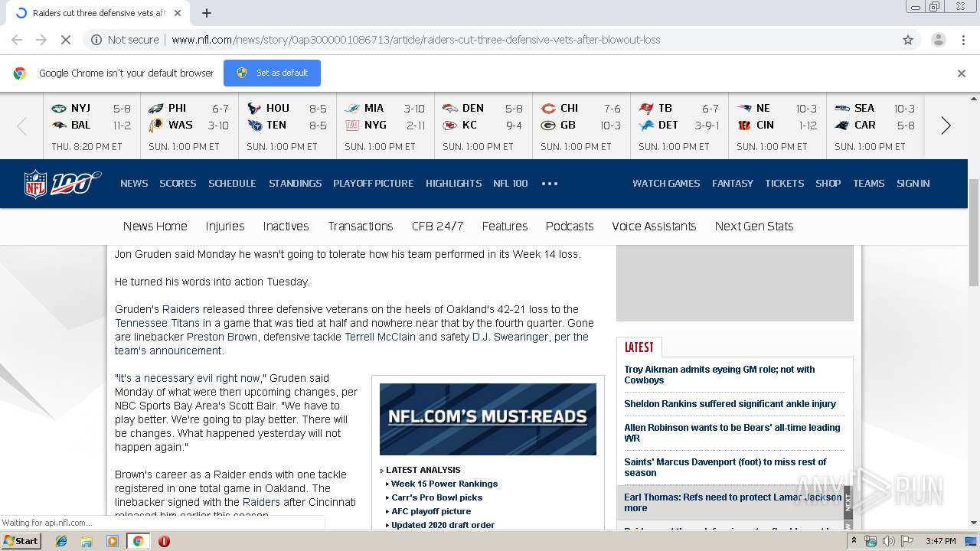Open TEAMS menu
Viewport: 980px width, 551px height.
pyautogui.click(x=868, y=184)
